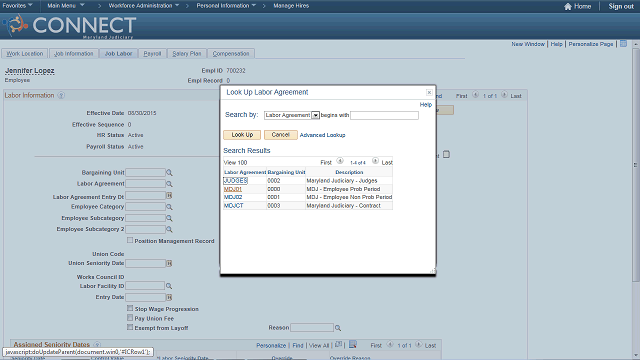Expand the Main Menu dropdown

[x=66, y=6]
